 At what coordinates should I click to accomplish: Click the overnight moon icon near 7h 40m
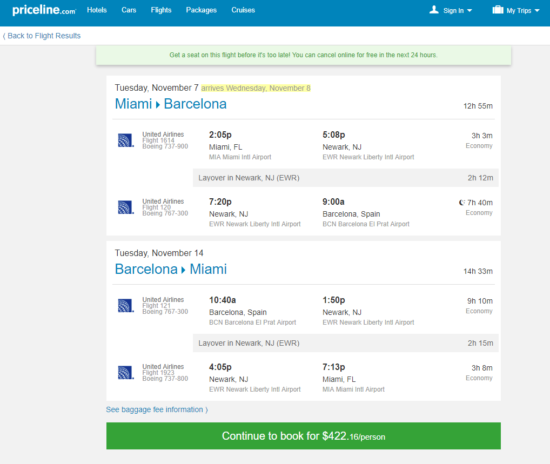462,202
